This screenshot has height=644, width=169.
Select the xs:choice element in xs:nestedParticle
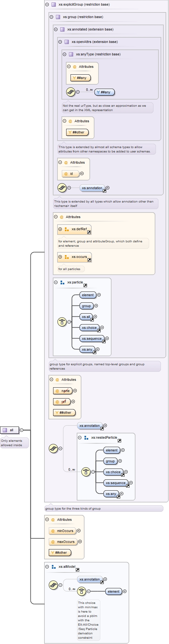113,472
